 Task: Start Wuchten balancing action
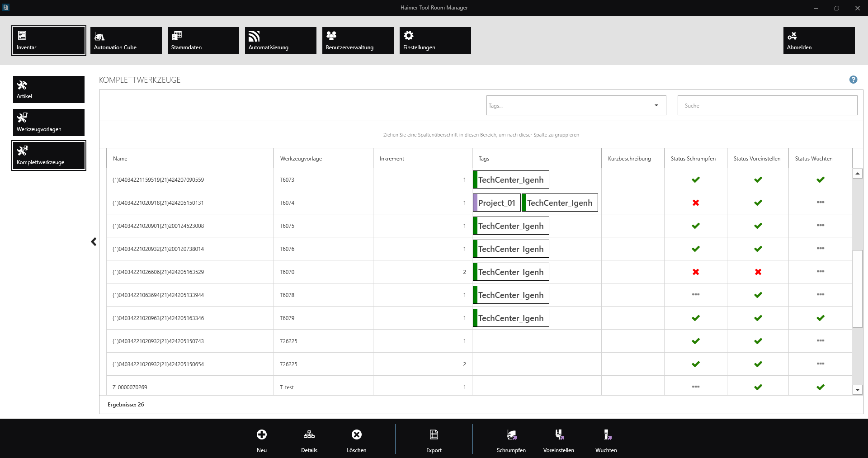(x=606, y=441)
